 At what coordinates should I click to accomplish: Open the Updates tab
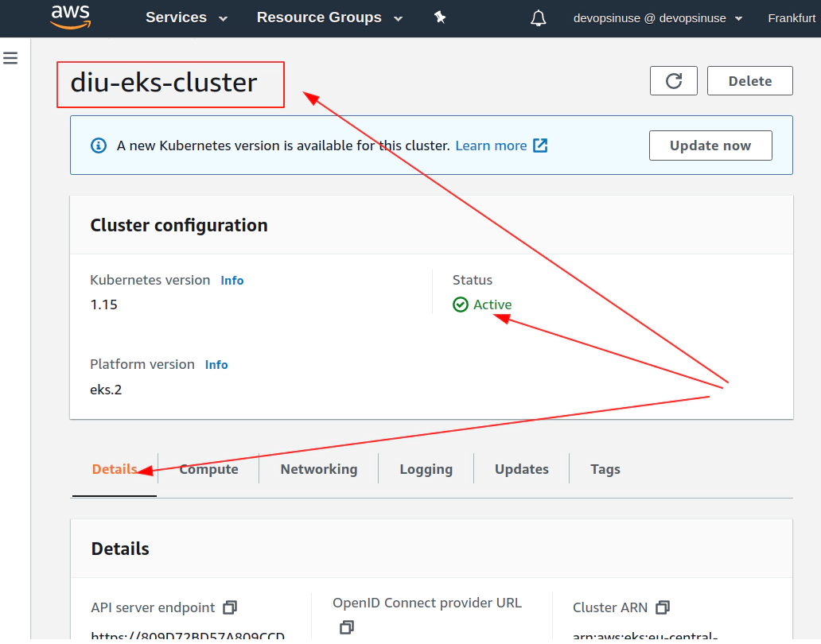click(522, 469)
